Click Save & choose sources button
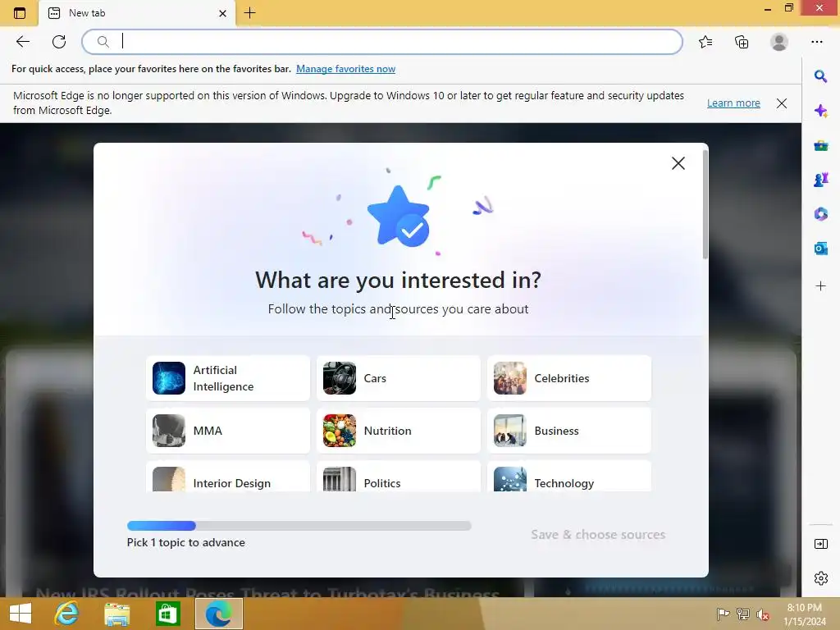 click(598, 535)
